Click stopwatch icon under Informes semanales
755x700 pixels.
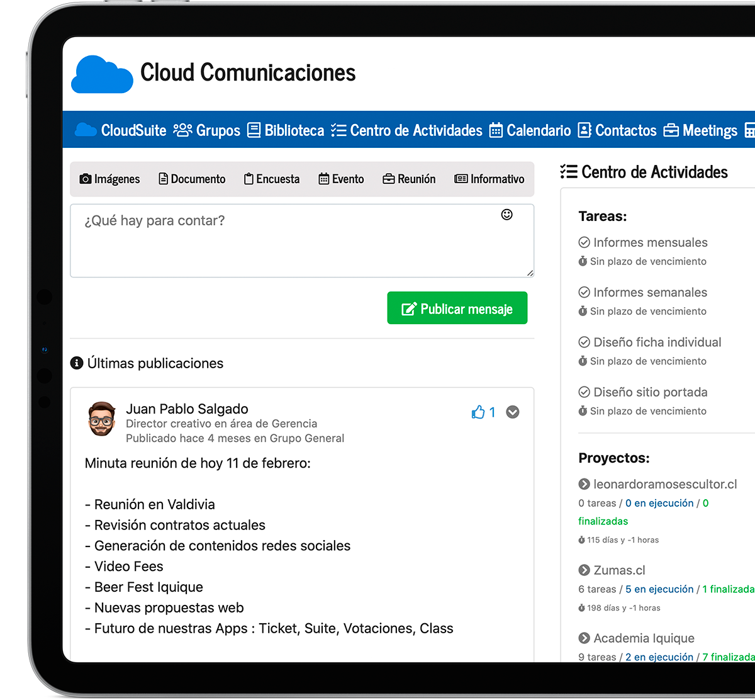tap(583, 311)
